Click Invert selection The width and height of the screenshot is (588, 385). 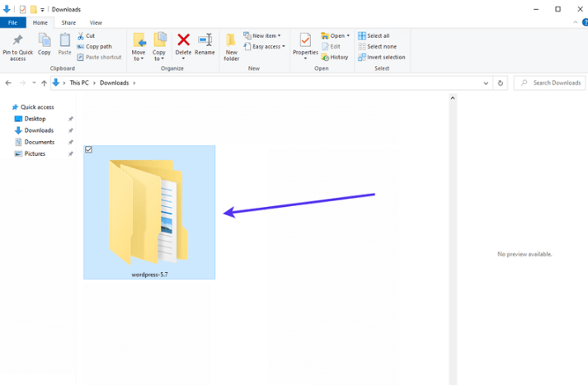coord(382,57)
